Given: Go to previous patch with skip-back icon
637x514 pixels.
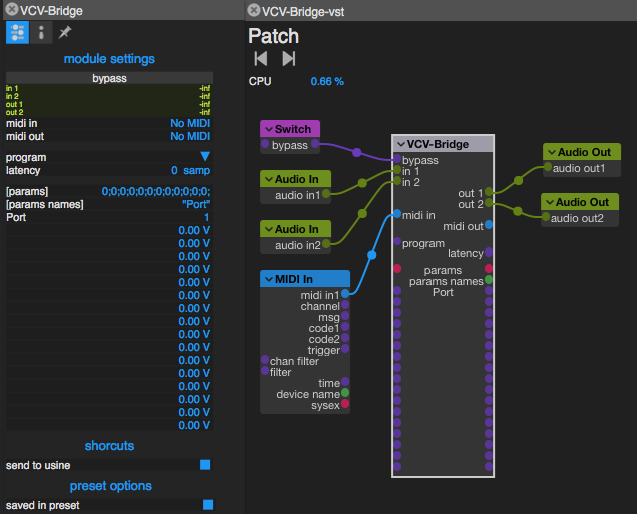Looking at the screenshot, I should 261,59.
